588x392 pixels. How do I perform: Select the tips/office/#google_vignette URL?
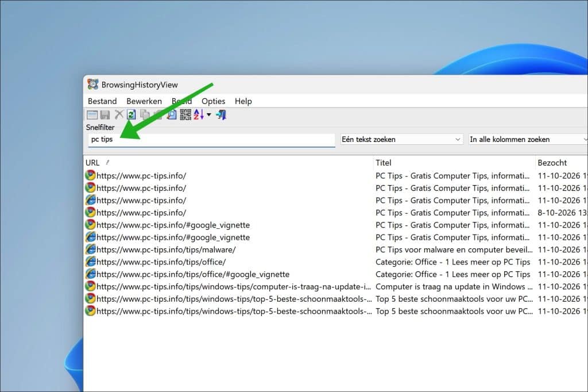point(193,275)
